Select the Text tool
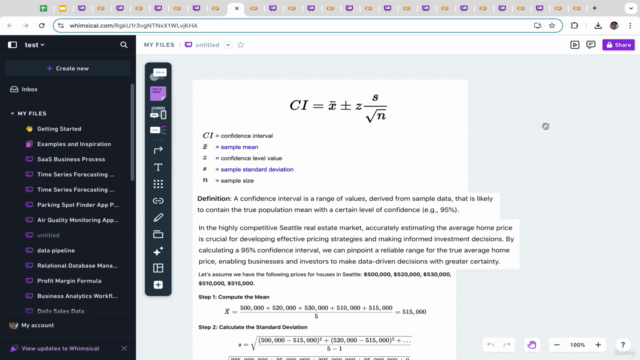The image size is (640, 360). pos(158,167)
